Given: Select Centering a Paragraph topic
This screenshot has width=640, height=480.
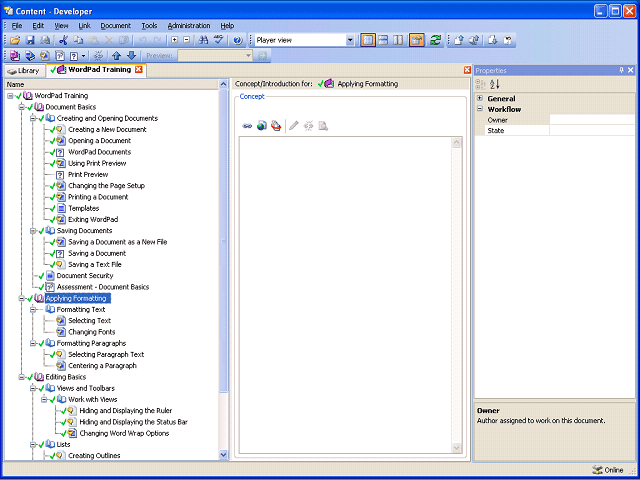Looking at the screenshot, I should click(x=102, y=366).
